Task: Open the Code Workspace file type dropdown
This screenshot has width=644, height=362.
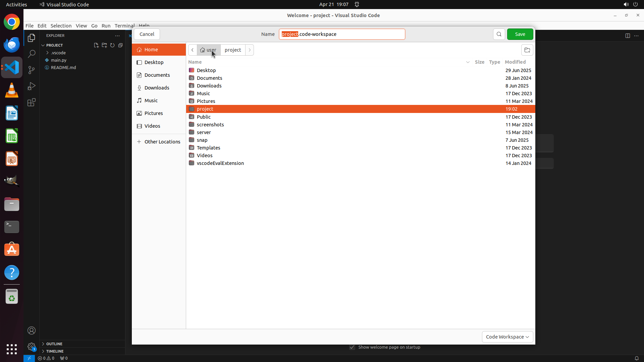Action: pyautogui.click(x=507, y=337)
